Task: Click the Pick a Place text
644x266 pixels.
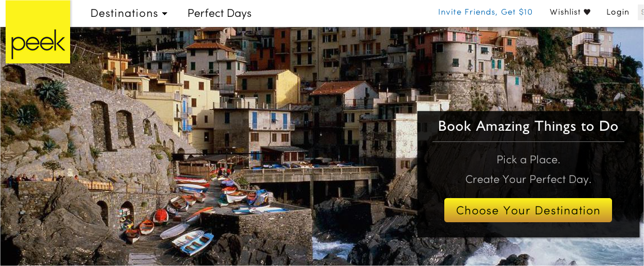Action: [528, 159]
